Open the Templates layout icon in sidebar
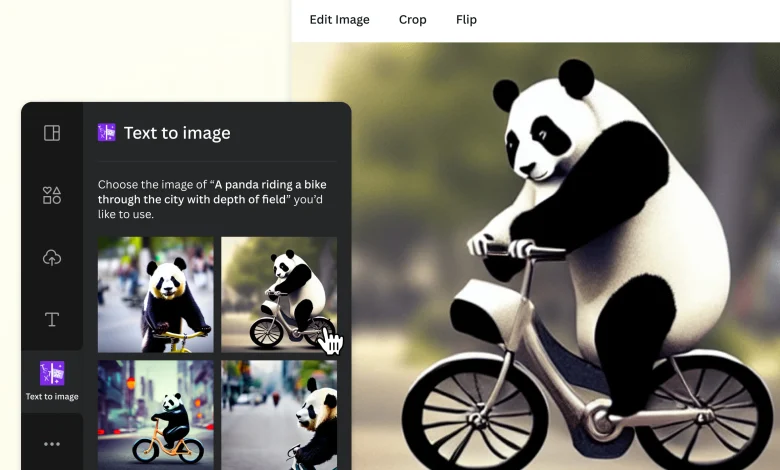The height and width of the screenshot is (470, 780). click(x=52, y=133)
